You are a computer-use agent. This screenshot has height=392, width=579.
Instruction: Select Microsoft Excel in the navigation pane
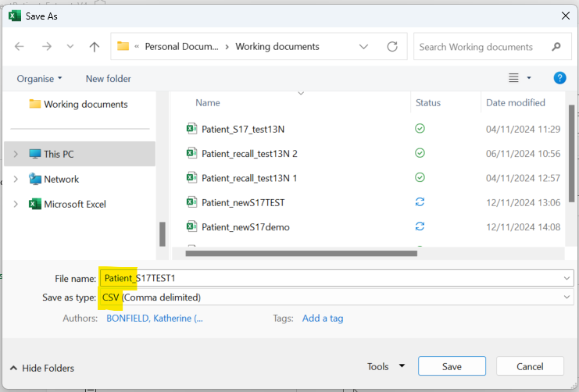(75, 204)
